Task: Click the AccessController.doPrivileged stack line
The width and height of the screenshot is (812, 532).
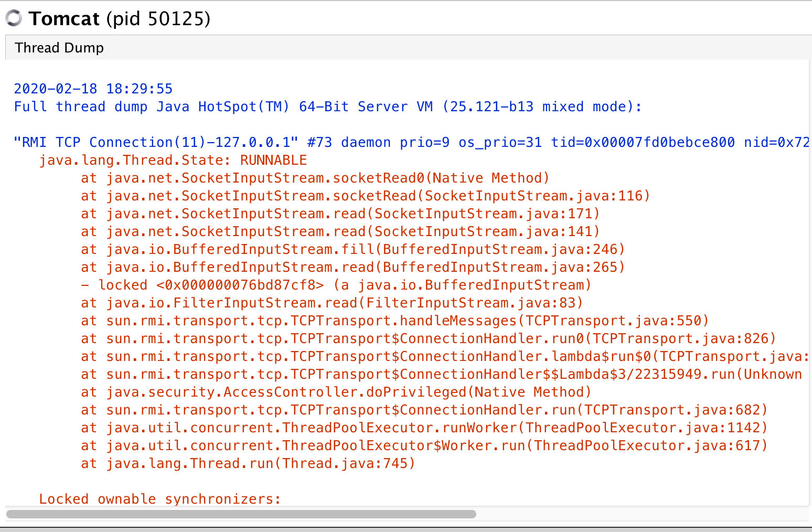Action: tap(336, 392)
